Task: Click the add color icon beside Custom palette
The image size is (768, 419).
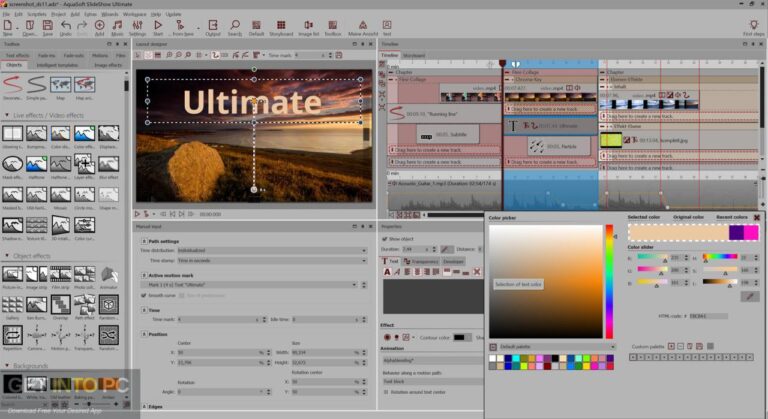Action: tap(671, 346)
